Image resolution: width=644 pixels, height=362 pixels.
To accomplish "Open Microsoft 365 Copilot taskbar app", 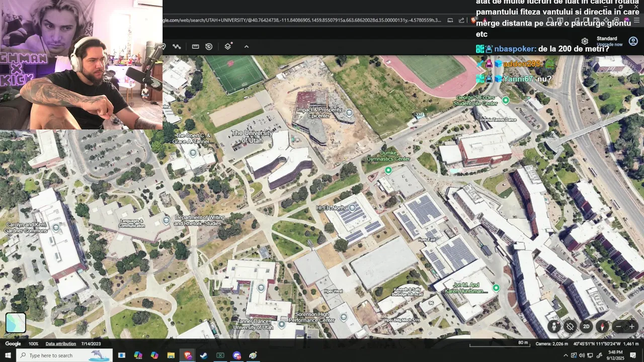I will 138,355.
